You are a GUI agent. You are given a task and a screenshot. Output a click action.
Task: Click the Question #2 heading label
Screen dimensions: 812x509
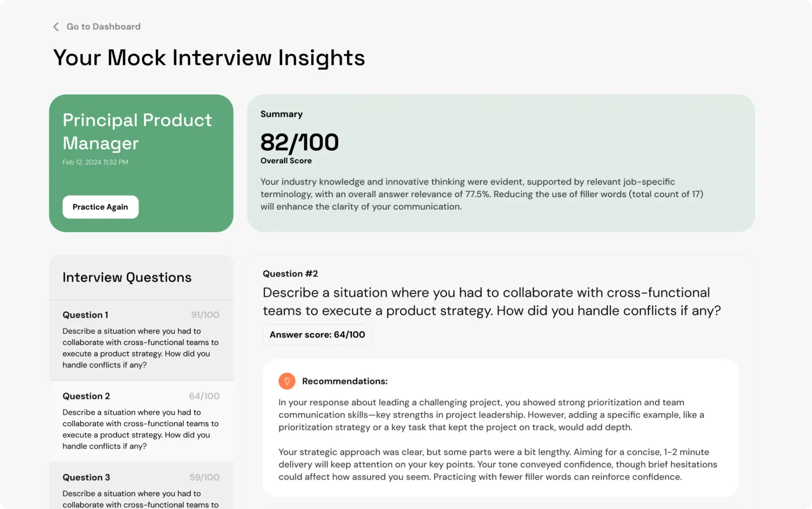coord(290,274)
